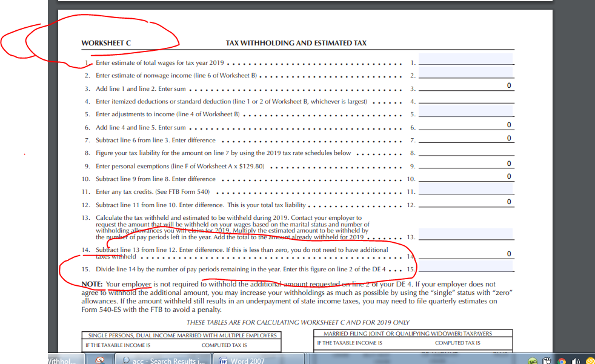The image size is (595, 364).
Task: Focus the line 11 tax credits input field
Action: 465,189
